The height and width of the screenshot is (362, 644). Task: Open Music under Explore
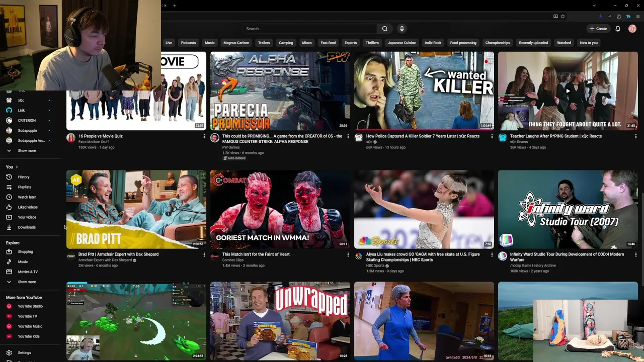[23, 261]
